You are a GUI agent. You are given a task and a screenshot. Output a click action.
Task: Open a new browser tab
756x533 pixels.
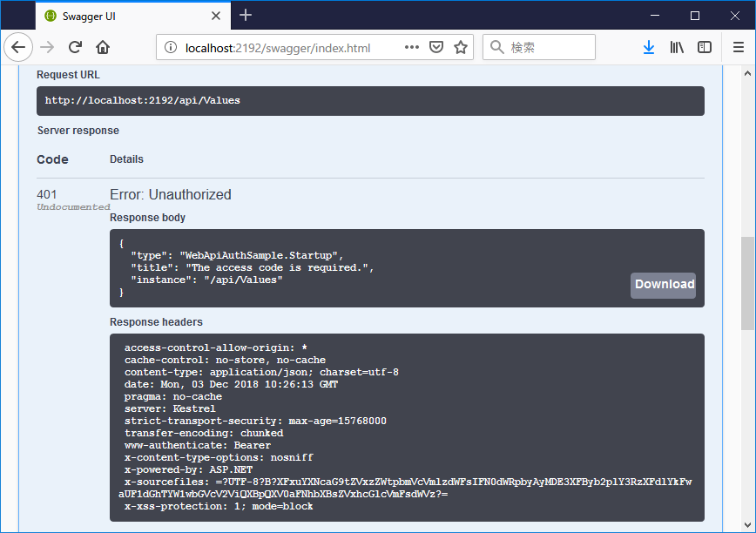pyautogui.click(x=246, y=15)
